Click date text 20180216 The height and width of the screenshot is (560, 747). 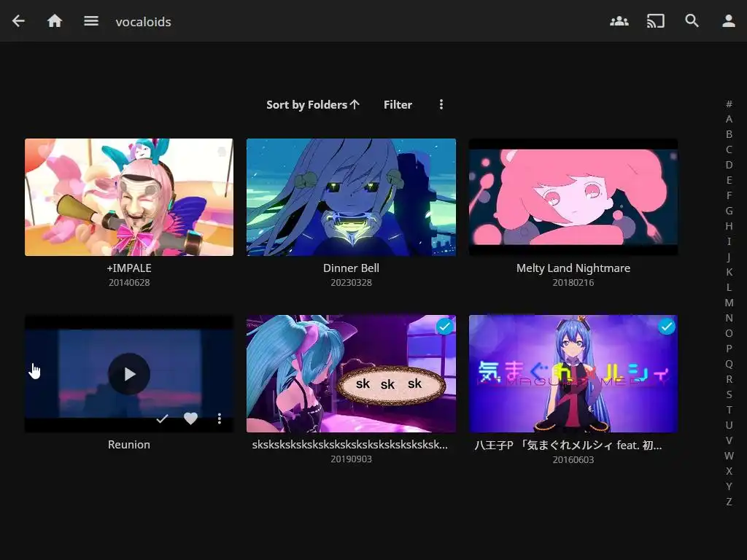click(x=573, y=282)
